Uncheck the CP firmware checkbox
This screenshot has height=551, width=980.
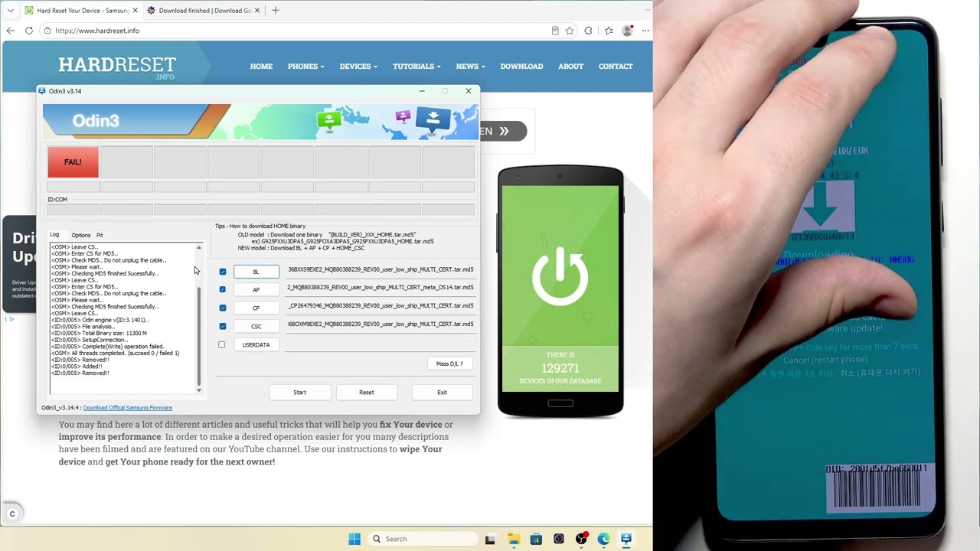pyautogui.click(x=223, y=308)
